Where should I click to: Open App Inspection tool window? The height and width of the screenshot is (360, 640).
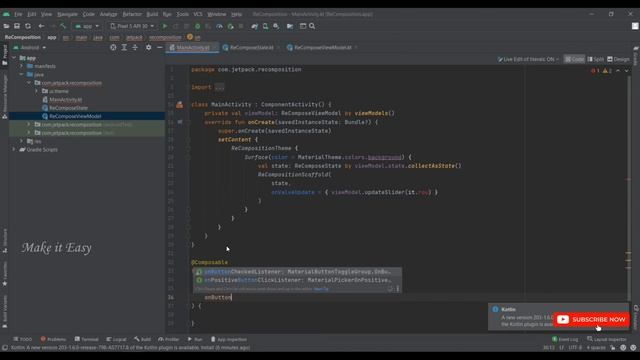229,339
